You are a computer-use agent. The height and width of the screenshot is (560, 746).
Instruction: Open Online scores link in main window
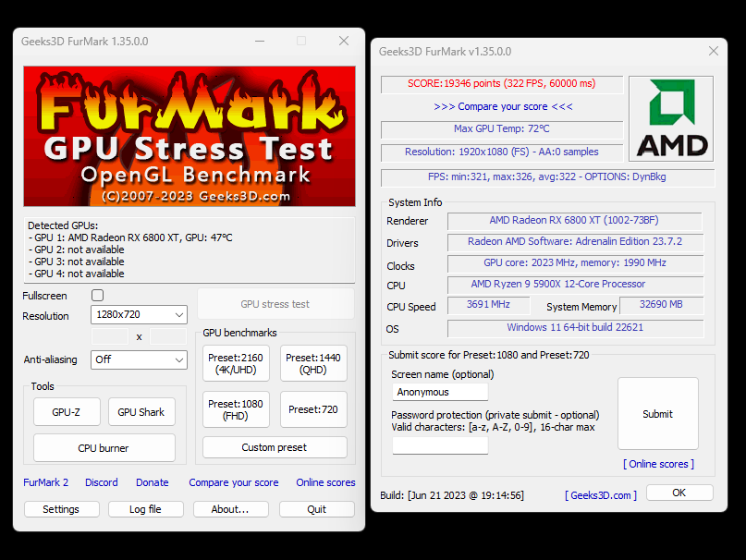(325, 482)
